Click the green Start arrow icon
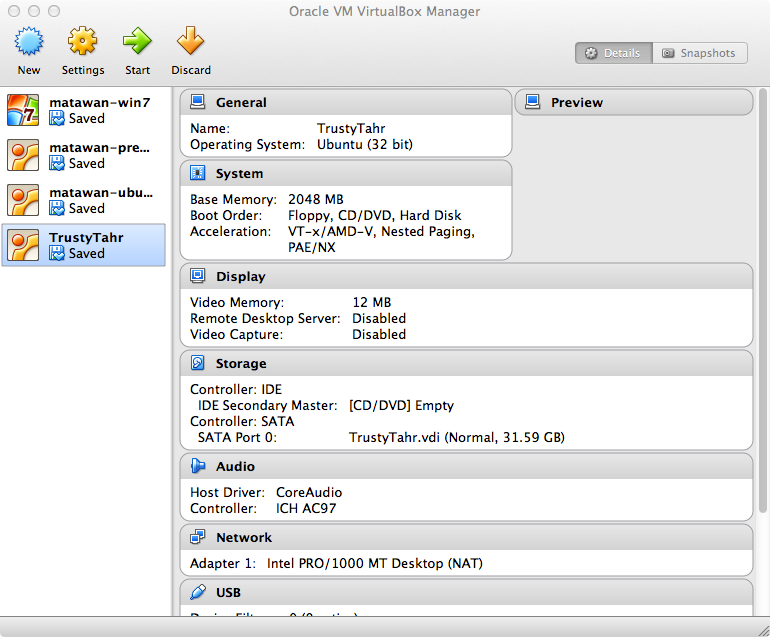The height and width of the screenshot is (637, 770). coord(137,41)
